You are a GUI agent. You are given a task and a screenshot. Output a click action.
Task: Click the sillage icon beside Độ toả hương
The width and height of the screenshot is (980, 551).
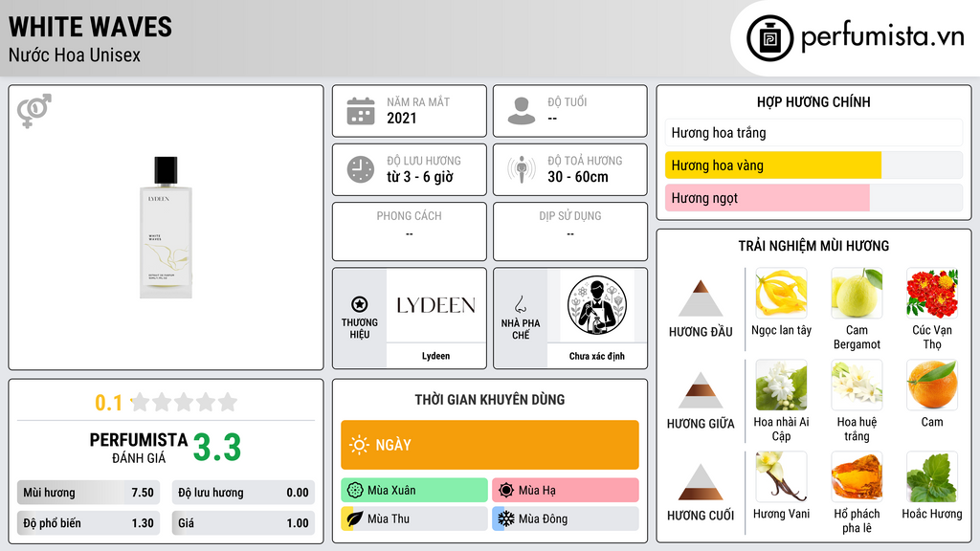[x=522, y=169]
